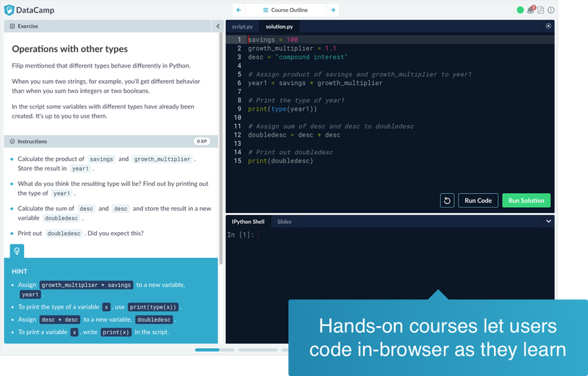Open editor settings gear icon
The width and height of the screenshot is (588, 376).
(x=548, y=26)
